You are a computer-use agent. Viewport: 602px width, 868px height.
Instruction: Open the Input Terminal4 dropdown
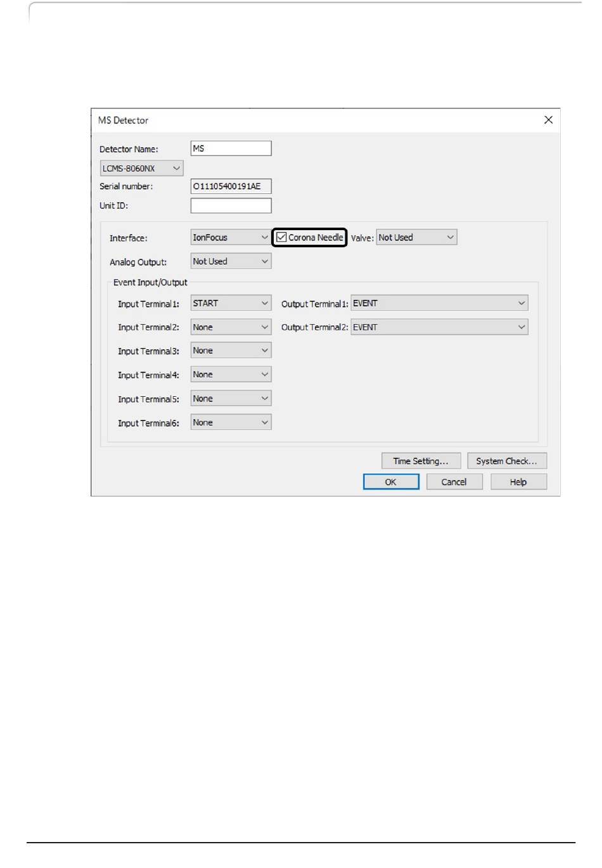[231, 375]
